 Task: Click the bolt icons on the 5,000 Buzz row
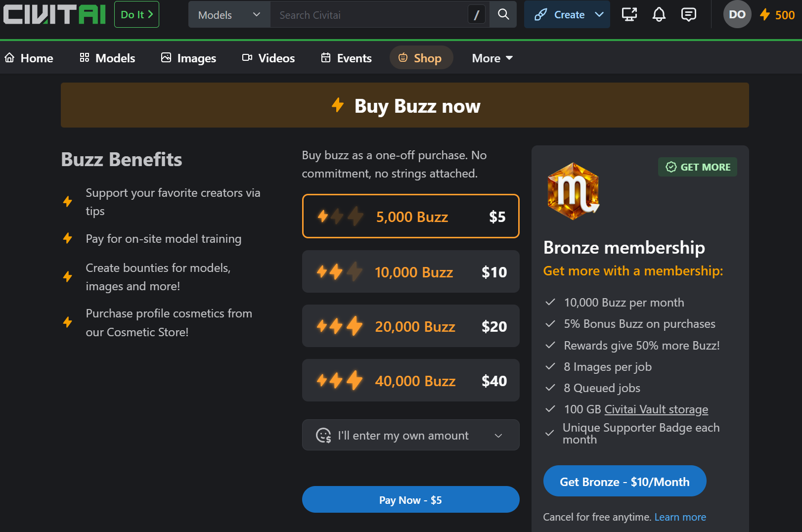click(340, 216)
